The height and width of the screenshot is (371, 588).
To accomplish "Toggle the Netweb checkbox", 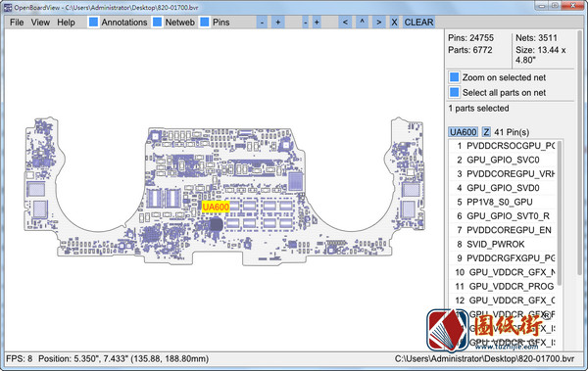I will (x=158, y=23).
